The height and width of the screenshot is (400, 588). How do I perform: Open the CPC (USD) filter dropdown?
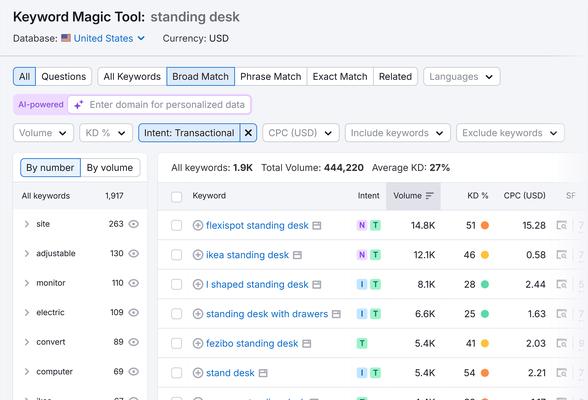click(x=301, y=133)
